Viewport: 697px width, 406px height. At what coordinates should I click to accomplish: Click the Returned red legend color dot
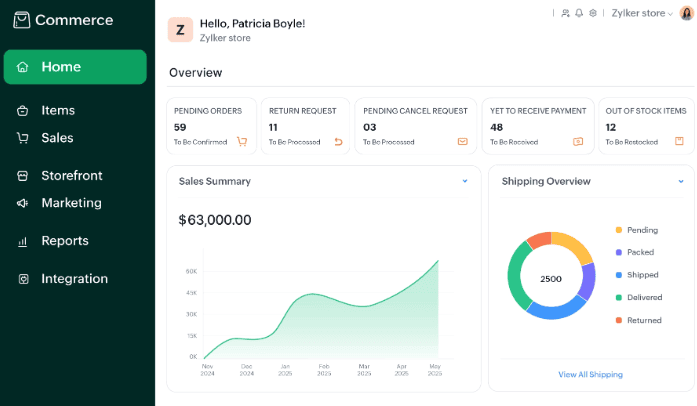click(618, 320)
